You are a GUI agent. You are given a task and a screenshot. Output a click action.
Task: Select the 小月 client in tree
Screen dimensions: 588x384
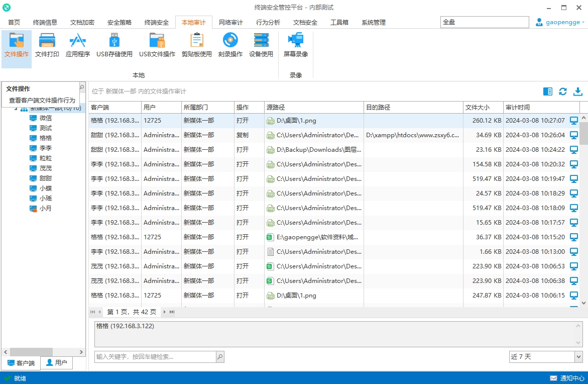pos(41,208)
